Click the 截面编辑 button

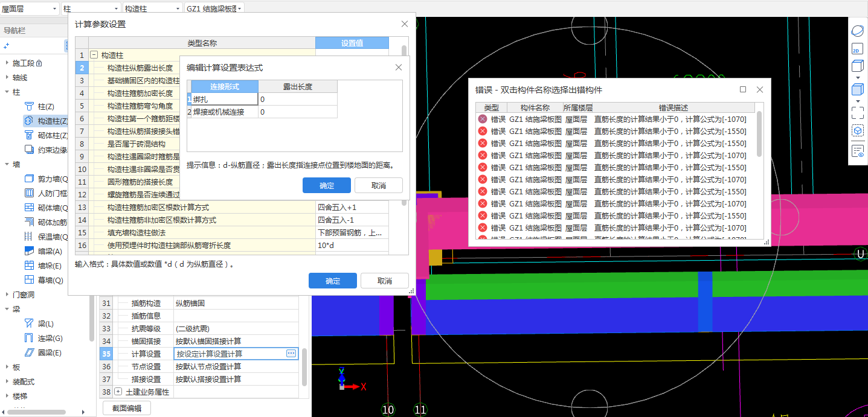coord(127,409)
